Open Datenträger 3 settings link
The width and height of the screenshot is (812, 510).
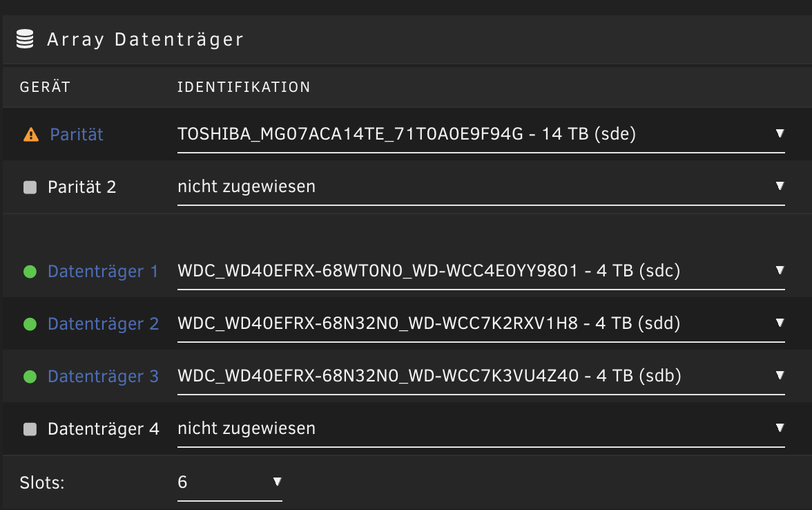pyautogui.click(x=103, y=376)
